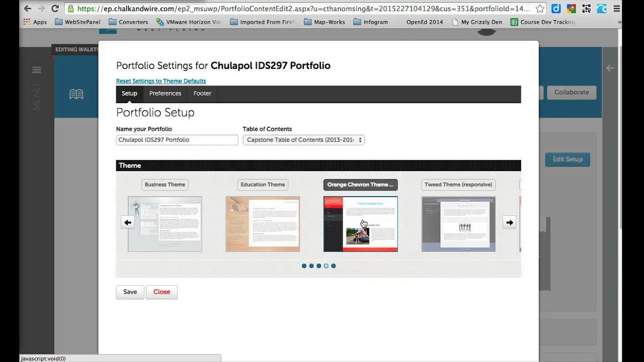The width and height of the screenshot is (644, 362).
Task: Click the Close button in dialog
Action: (x=162, y=292)
